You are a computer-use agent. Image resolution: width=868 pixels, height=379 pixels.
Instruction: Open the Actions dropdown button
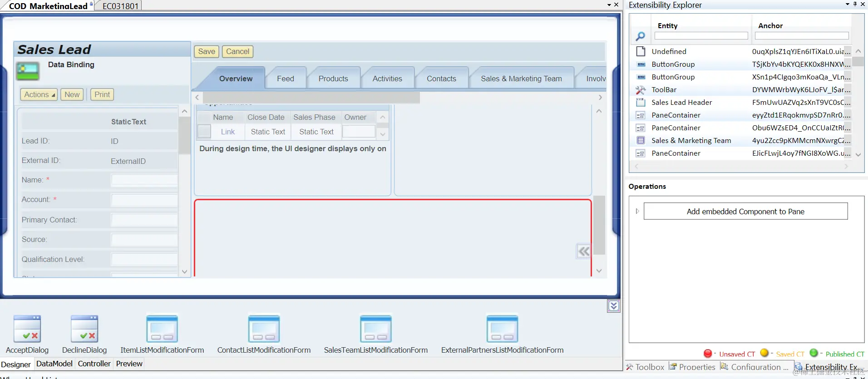click(39, 94)
